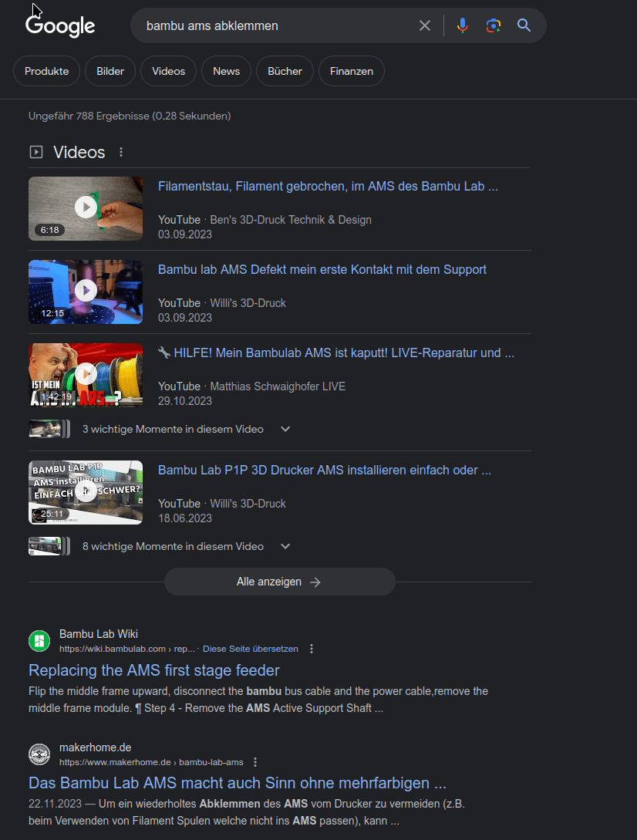
Task: Open options menu for the makerhome.de result
Action: click(255, 762)
